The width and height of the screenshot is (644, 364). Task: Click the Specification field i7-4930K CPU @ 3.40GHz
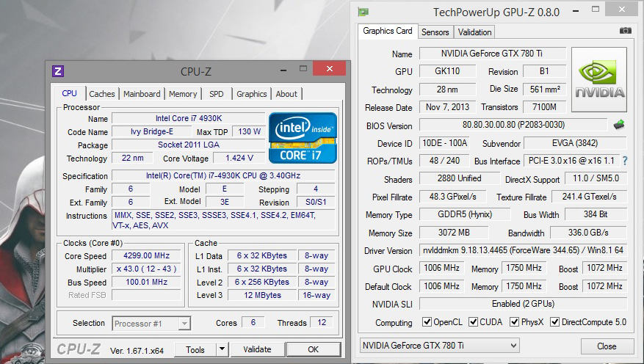point(223,175)
